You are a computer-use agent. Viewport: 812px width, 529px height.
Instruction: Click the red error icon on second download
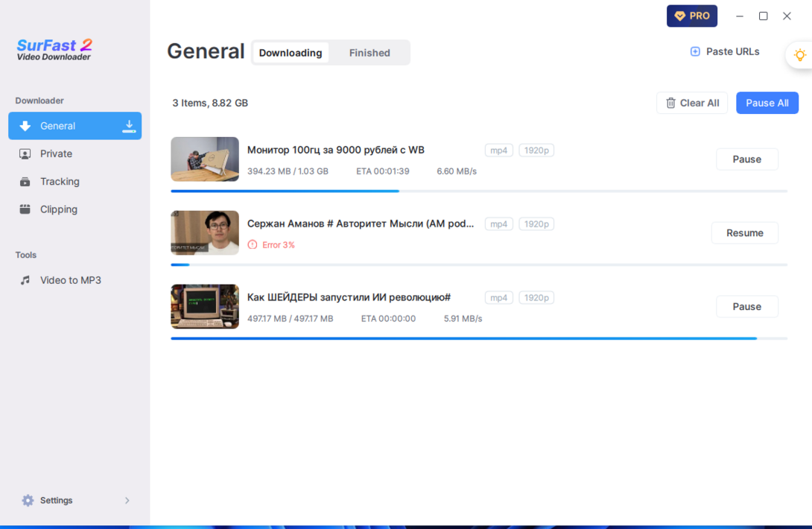click(253, 245)
